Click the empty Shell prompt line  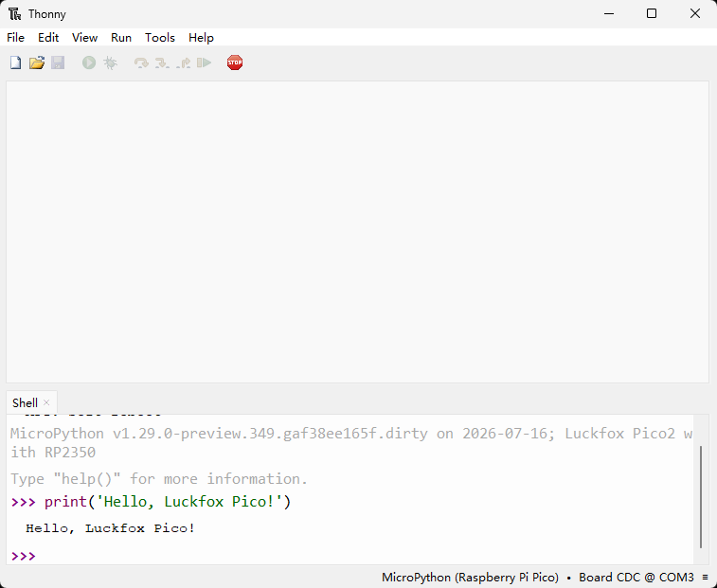350,556
